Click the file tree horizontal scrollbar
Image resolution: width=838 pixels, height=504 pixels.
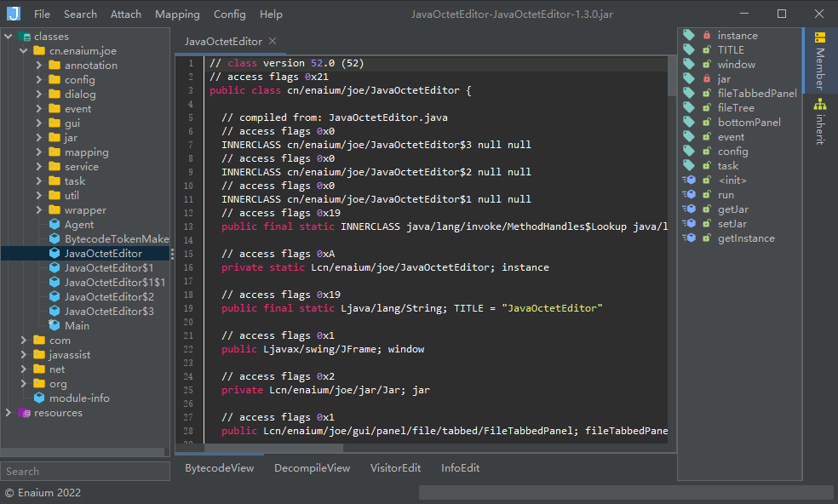[x=83, y=450]
